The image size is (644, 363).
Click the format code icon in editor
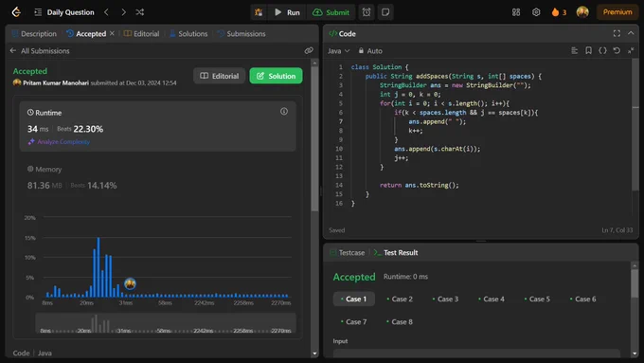[574, 50]
